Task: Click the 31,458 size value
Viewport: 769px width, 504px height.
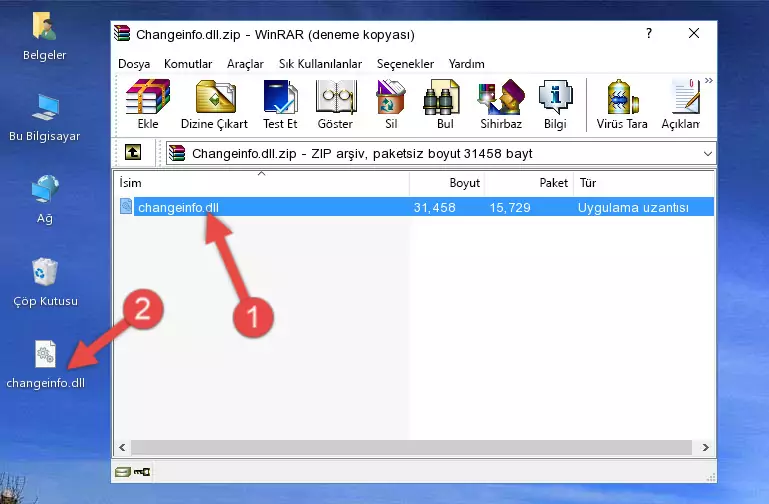Action: (435, 207)
